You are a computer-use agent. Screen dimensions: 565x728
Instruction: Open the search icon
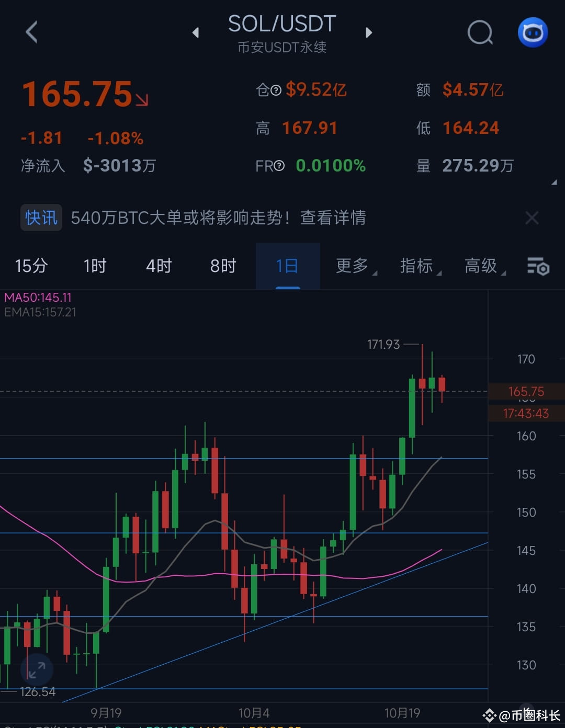coord(480,32)
